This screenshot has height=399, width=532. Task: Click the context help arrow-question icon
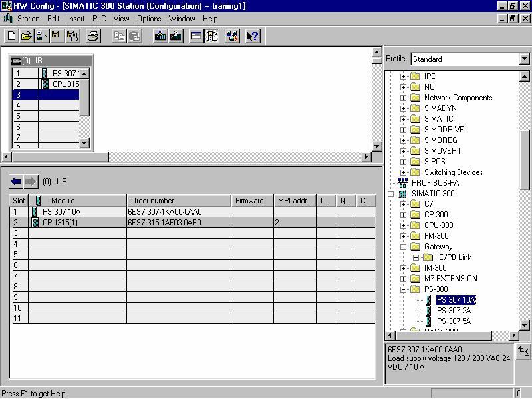coord(253,36)
